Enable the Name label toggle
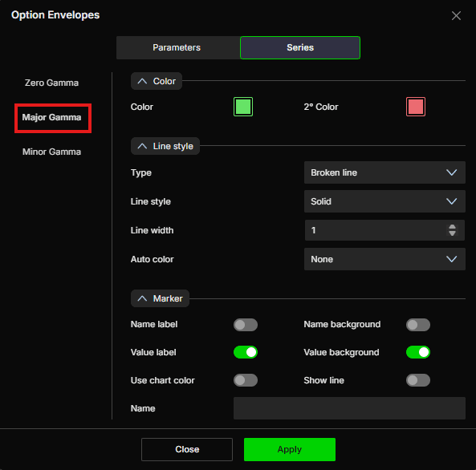The image size is (476, 470). pos(246,325)
